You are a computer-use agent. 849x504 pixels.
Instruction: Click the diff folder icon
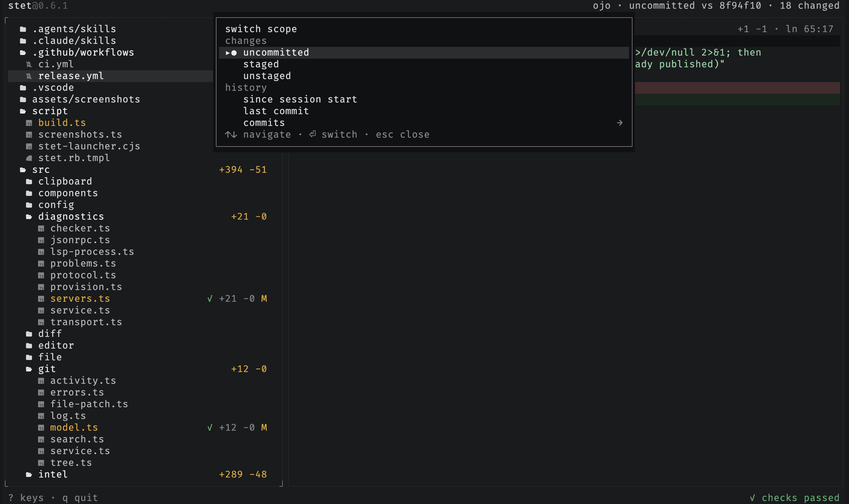(x=29, y=334)
